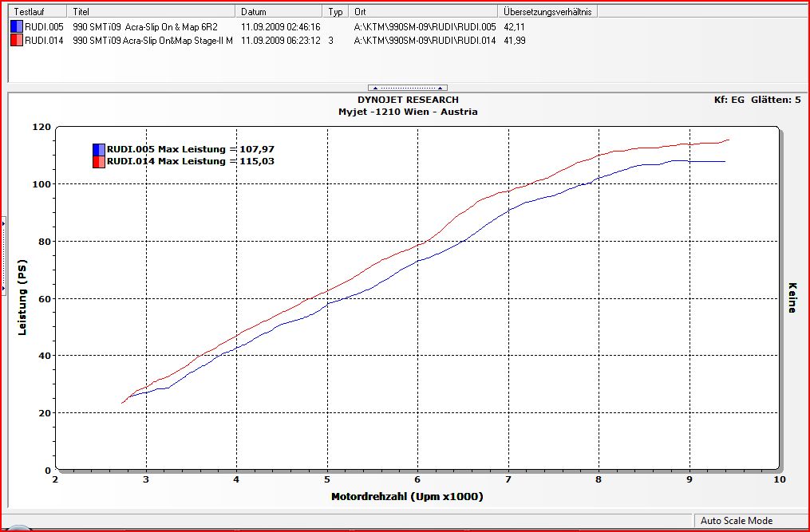Click the red RUDI.014 legend swatch in graph
The image size is (810, 532).
tap(99, 161)
